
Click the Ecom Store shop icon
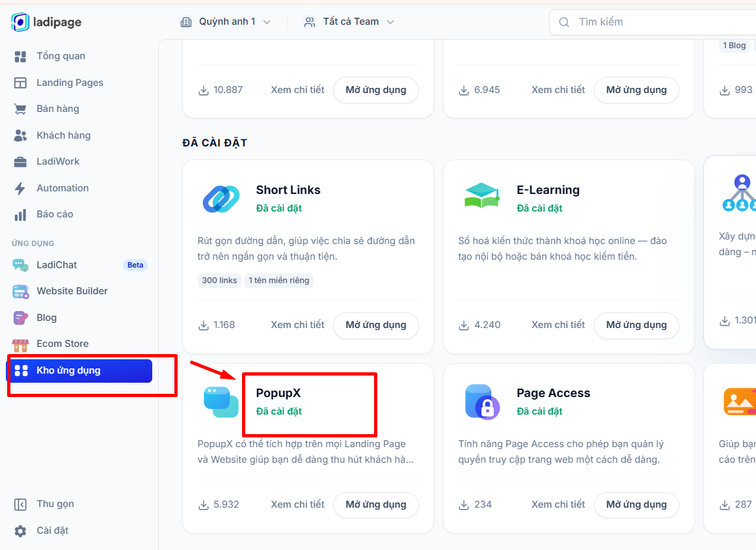point(20,344)
